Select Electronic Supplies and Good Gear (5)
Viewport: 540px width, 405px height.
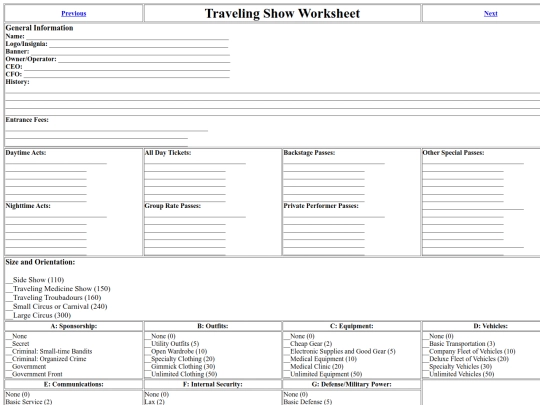340,351
